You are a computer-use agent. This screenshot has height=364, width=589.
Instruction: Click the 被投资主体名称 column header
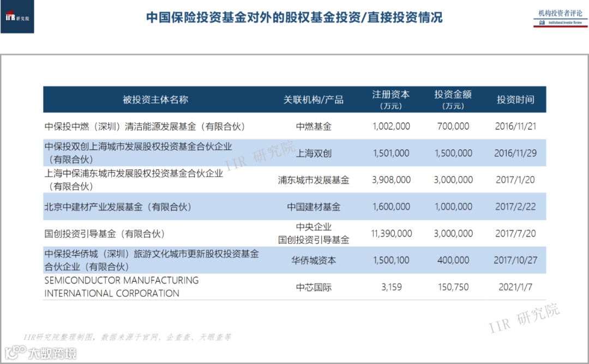(155, 99)
